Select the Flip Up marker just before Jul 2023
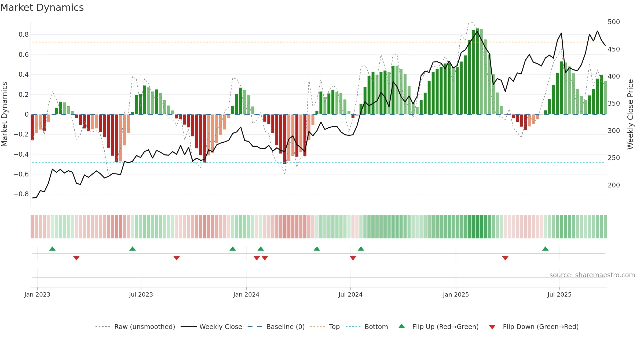The image size is (644, 362). [133, 249]
